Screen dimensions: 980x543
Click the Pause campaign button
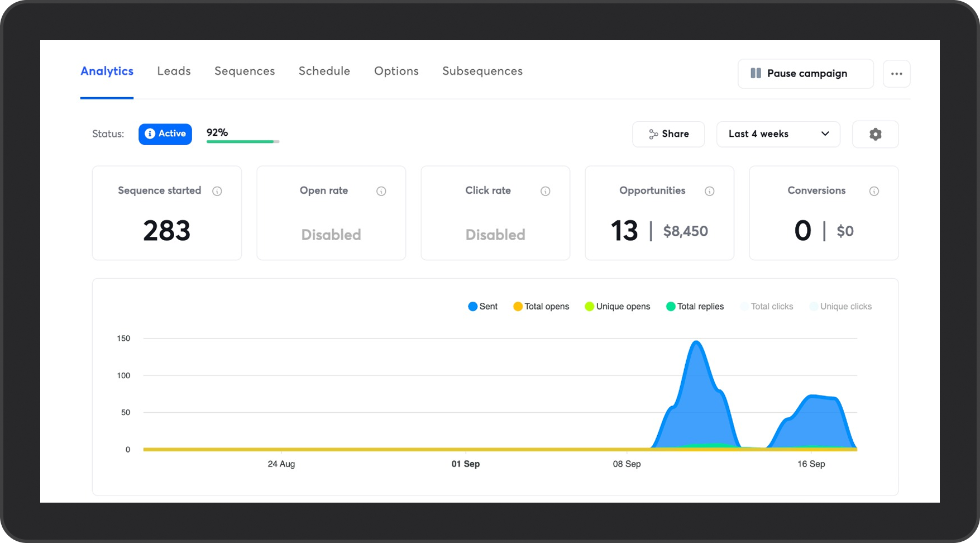[806, 74]
